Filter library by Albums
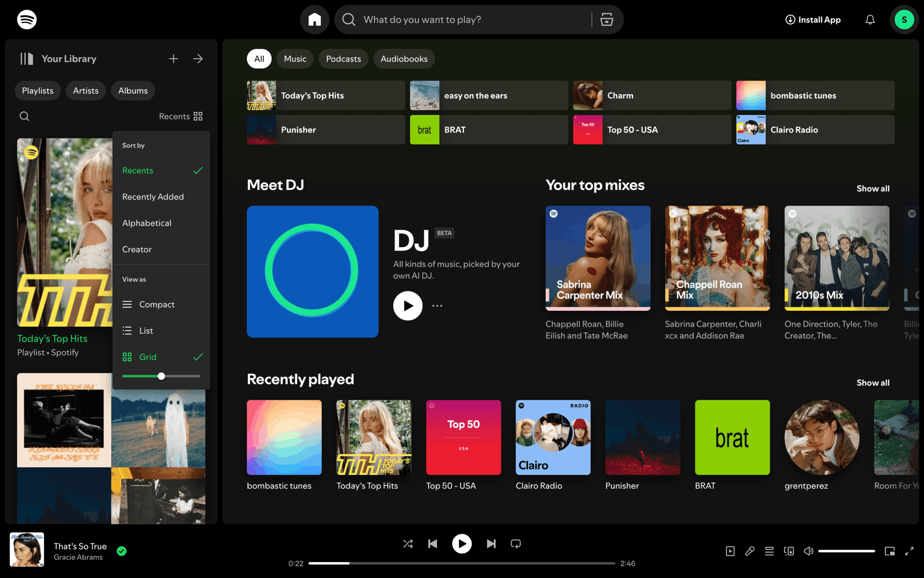 pyautogui.click(x=133, y=91)
